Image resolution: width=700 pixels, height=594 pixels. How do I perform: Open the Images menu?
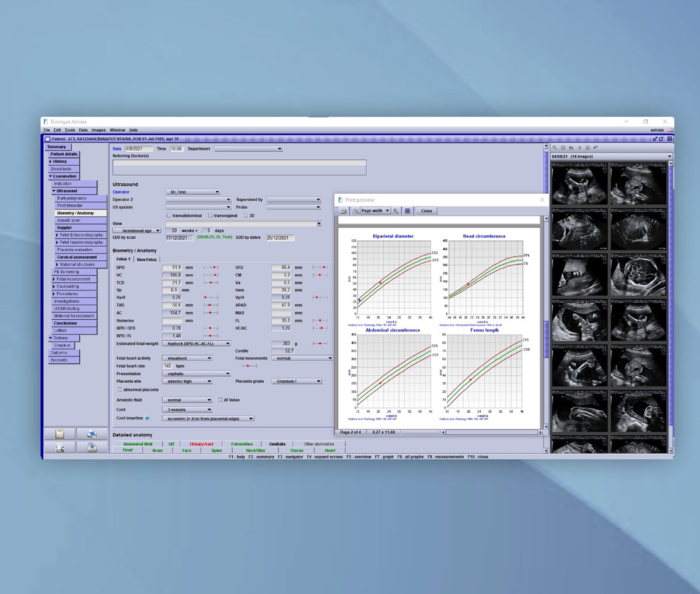point(99,130)
